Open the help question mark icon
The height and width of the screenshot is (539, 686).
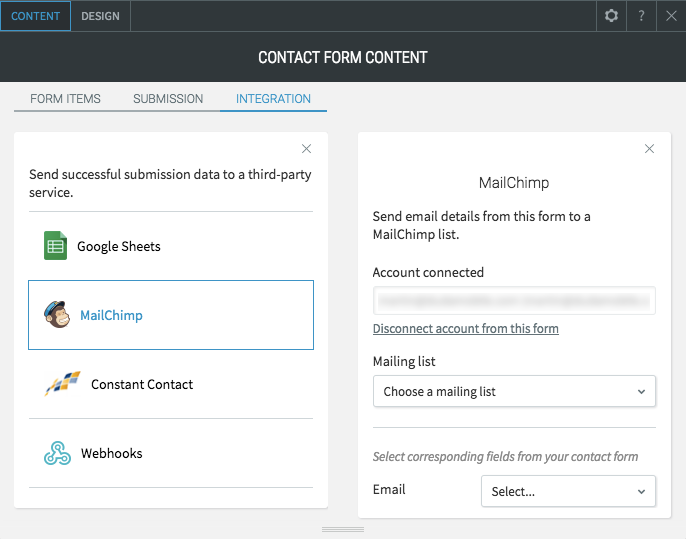pyautogui.click(x=641, y=16)
